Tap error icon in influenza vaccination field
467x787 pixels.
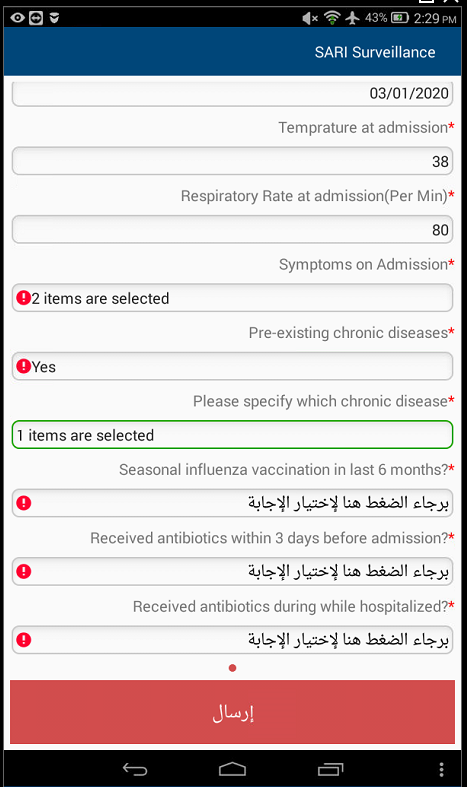click(x=24, y=502)
